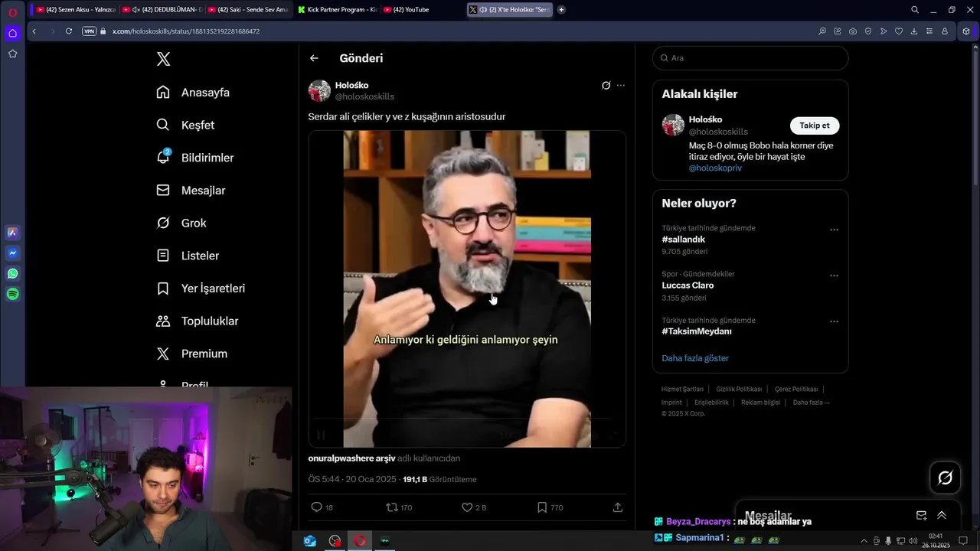Go back with the Gönderi arrow
This screenshot has height=551, width=980.
click(314, 58)
